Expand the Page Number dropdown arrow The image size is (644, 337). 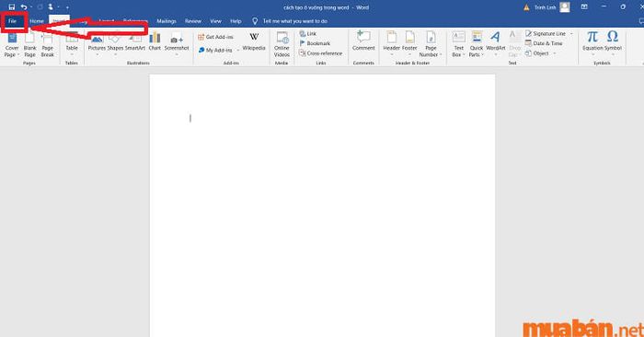click(441, 54)
